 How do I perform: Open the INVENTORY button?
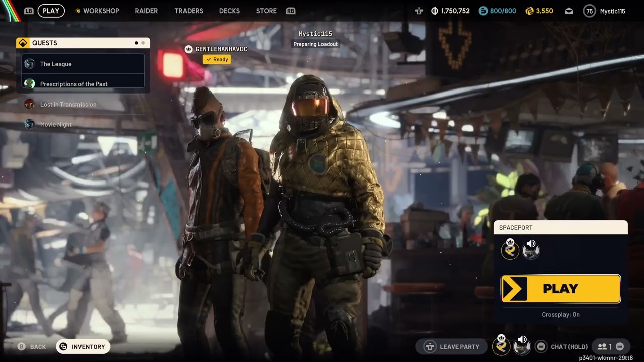(x=83, y=346)
